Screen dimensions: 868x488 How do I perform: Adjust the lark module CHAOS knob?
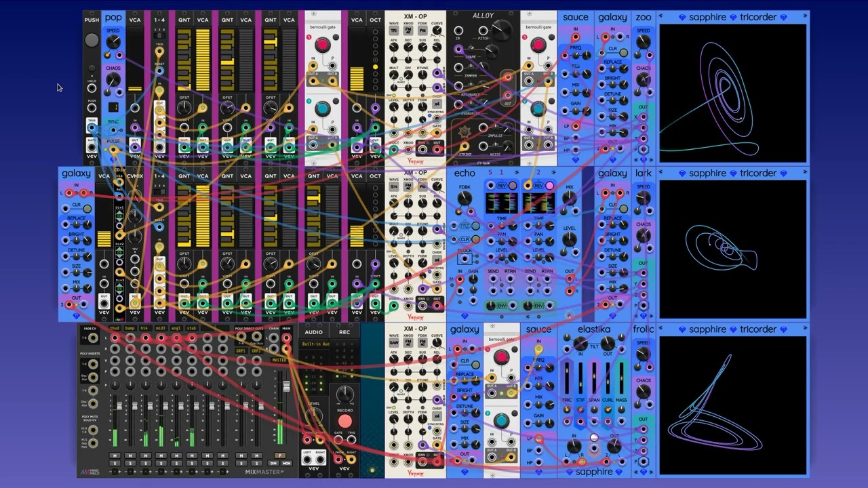[643, 237]
